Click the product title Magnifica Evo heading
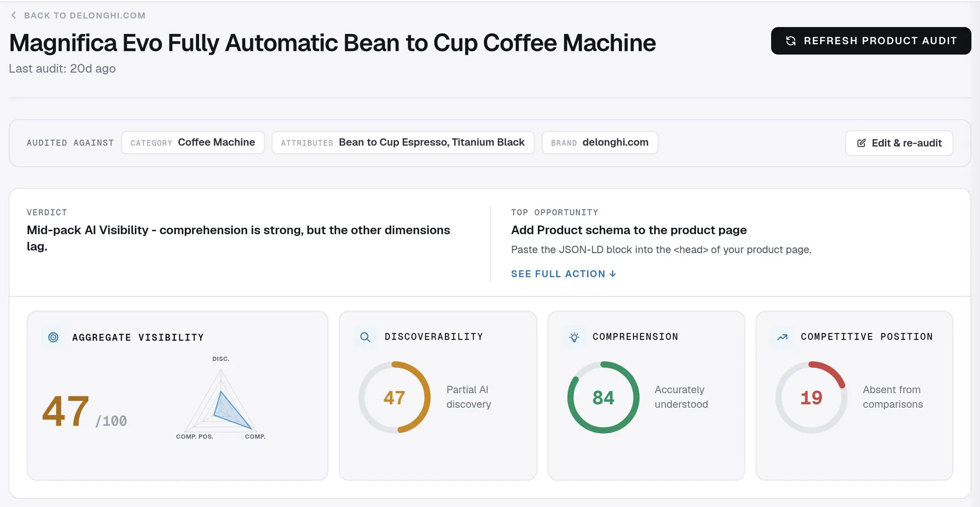 point(332,43)
